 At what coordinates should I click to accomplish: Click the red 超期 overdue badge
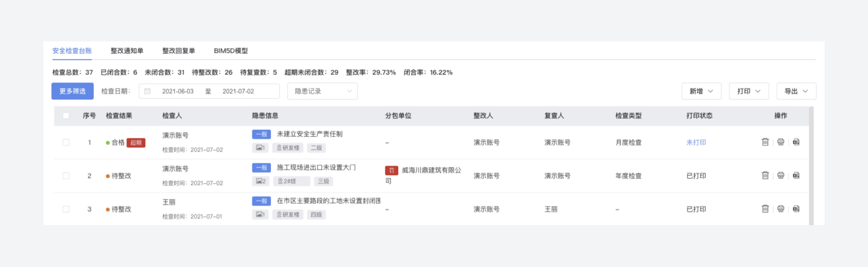[136, 143]
